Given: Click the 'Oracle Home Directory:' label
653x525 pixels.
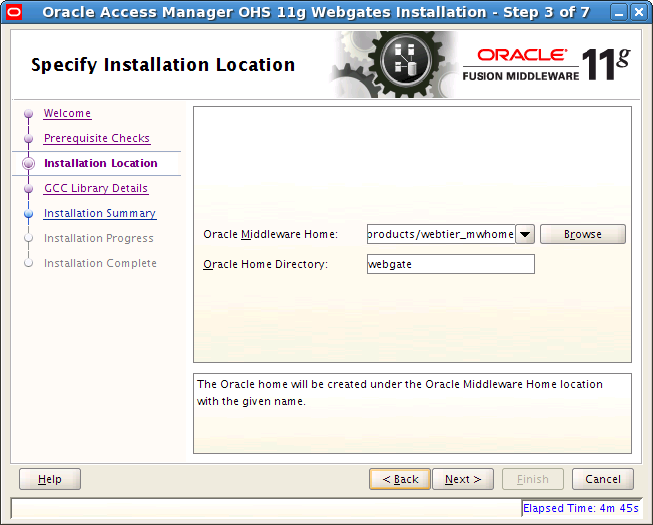Looking at the screenshot, I should 265,264.
